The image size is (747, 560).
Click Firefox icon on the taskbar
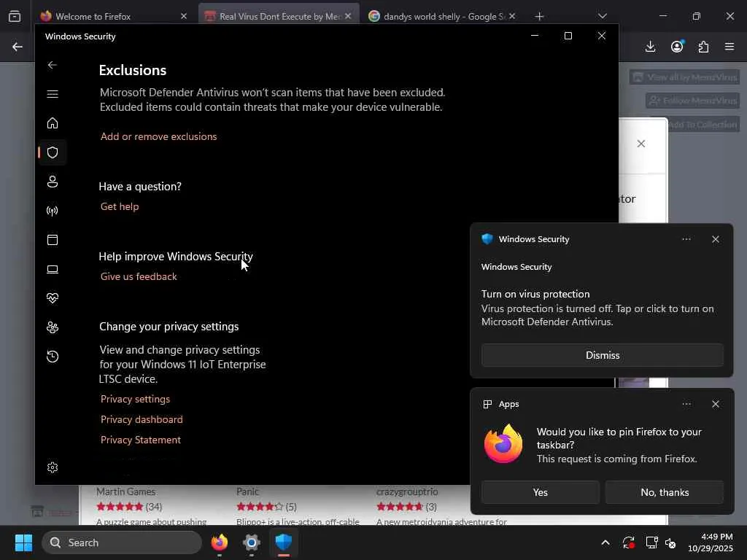tap(220, 542)
